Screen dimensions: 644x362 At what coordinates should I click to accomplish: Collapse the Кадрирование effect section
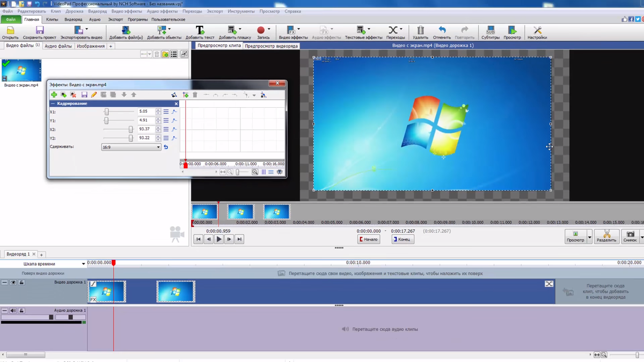point(53,104)
